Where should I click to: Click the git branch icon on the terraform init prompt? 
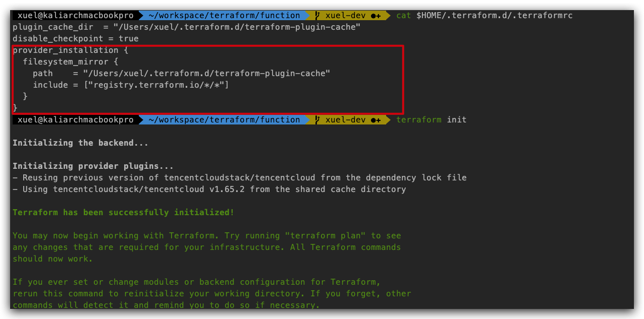[x=317, y=120]
